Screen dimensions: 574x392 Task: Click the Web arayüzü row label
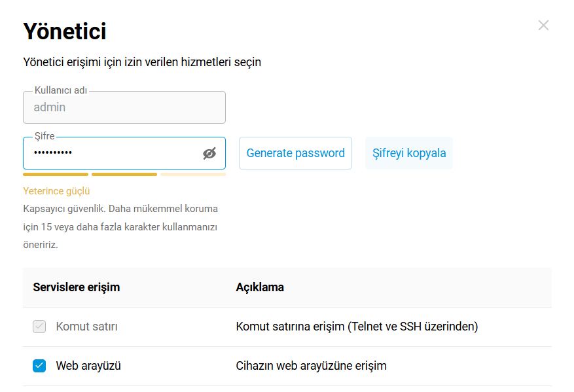click(x=88, y=366)
